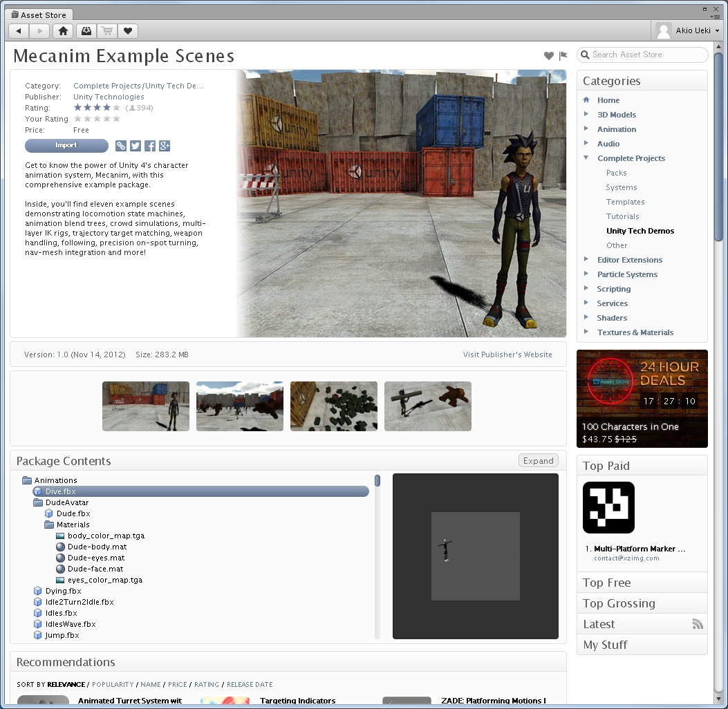This screenshot has width=728, height=709.
Task: Open the Latest RSS feed icon
Action: pos(698,624)
